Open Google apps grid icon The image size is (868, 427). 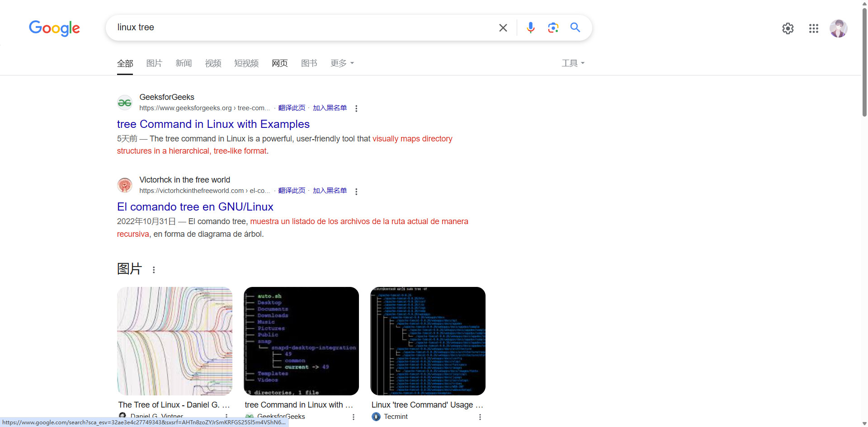point(814,28)
